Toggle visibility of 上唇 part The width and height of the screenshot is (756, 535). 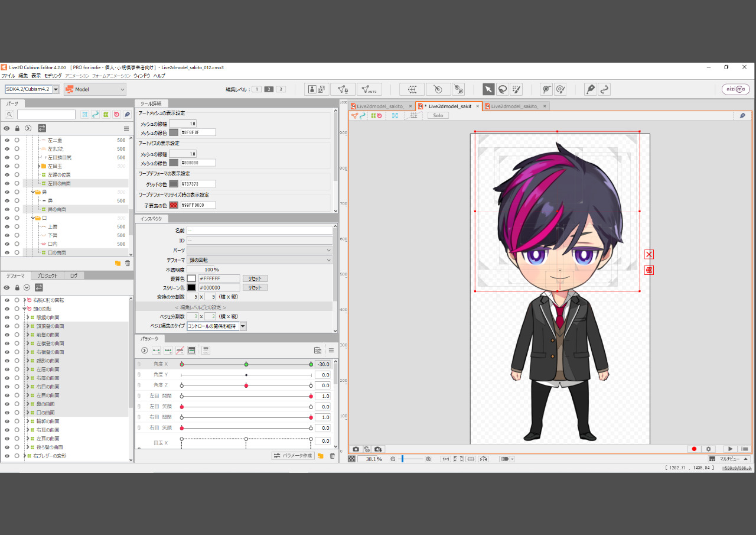pos(7,226)
